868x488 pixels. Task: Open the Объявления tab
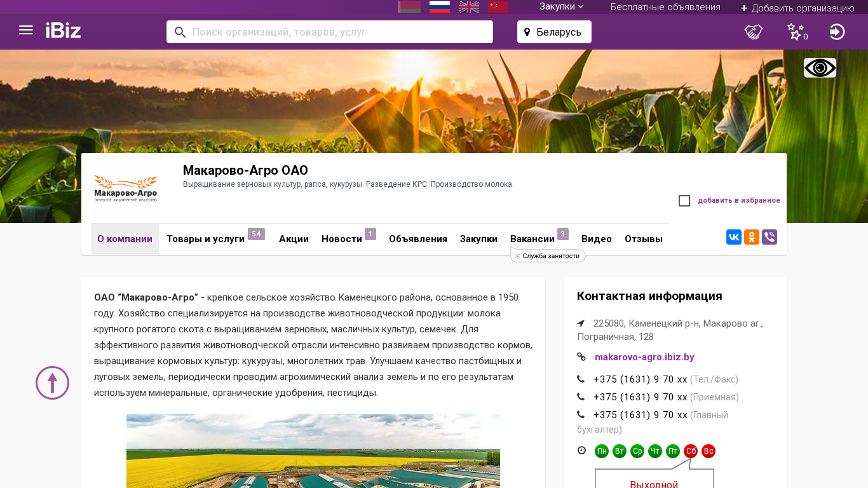[418, 239]
